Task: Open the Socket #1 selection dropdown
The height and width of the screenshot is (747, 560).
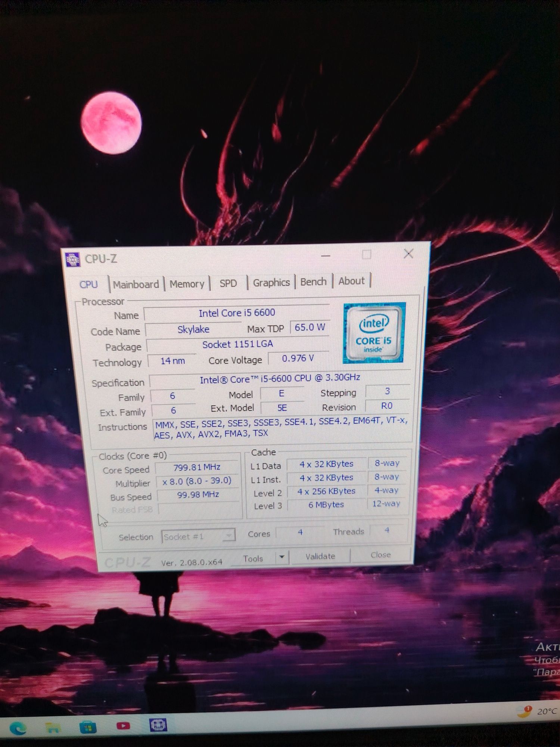Action: pyautogui.click(x=198, y=536)
